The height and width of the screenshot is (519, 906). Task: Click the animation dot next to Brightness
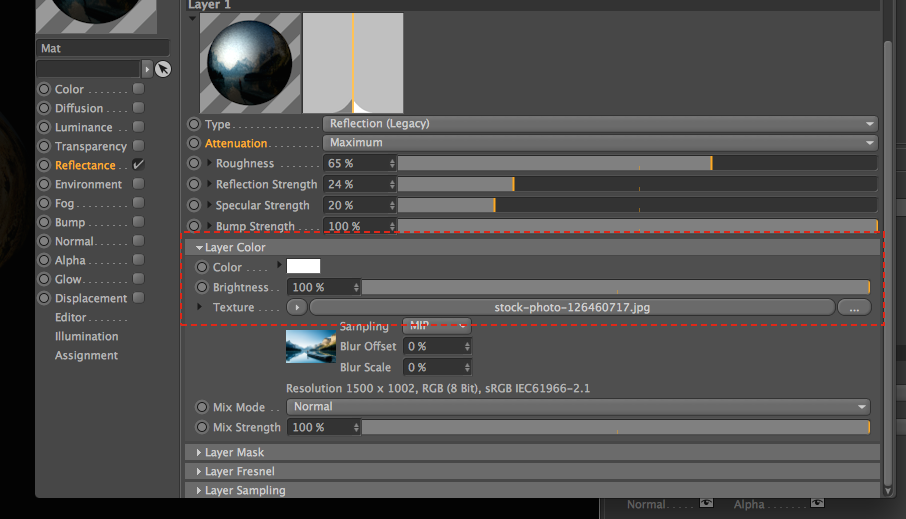[x=202, y=287]
